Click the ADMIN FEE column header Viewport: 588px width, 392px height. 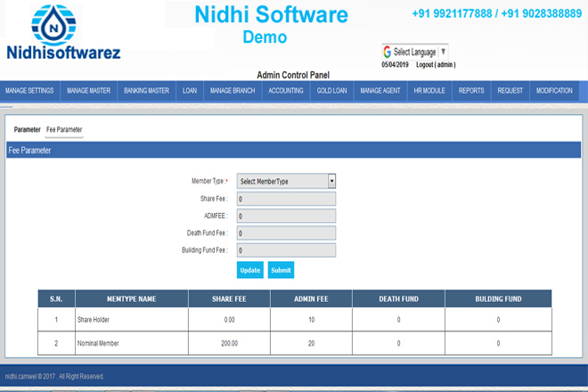[x=311, y=299]
